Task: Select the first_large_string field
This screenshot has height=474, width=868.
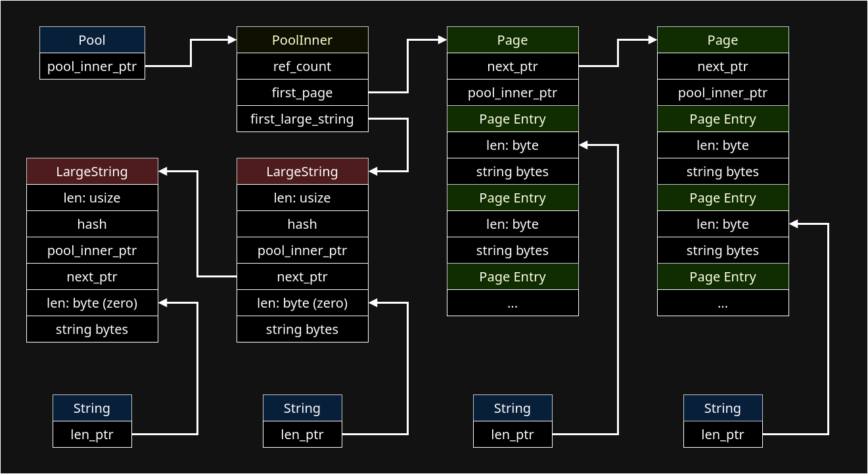Action: [x=302, y=119]
